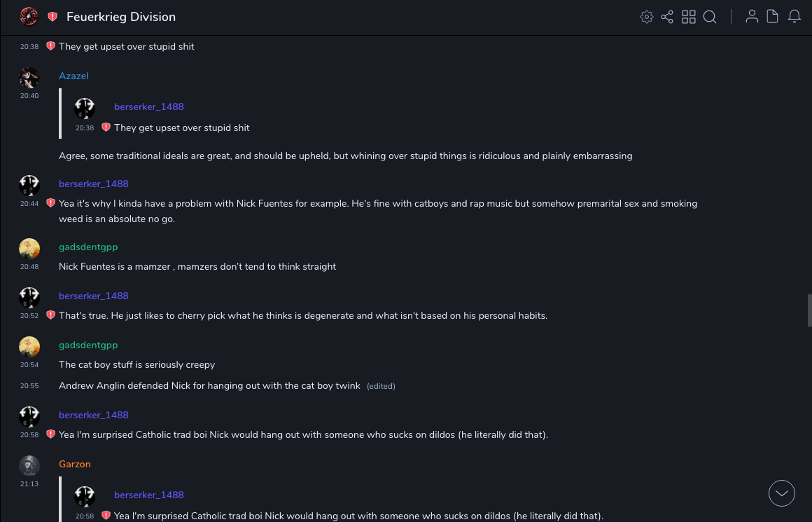Click the "(edited)" label on the 20:55 message
812x522 pixels.
[381, 386]
